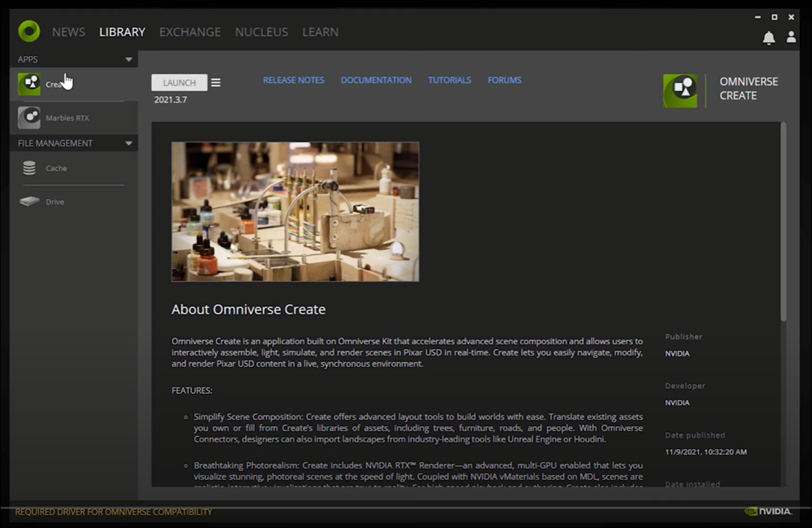812x528 pixels.
Task: Minimize the launcher window
Action: tap(758, 17)
